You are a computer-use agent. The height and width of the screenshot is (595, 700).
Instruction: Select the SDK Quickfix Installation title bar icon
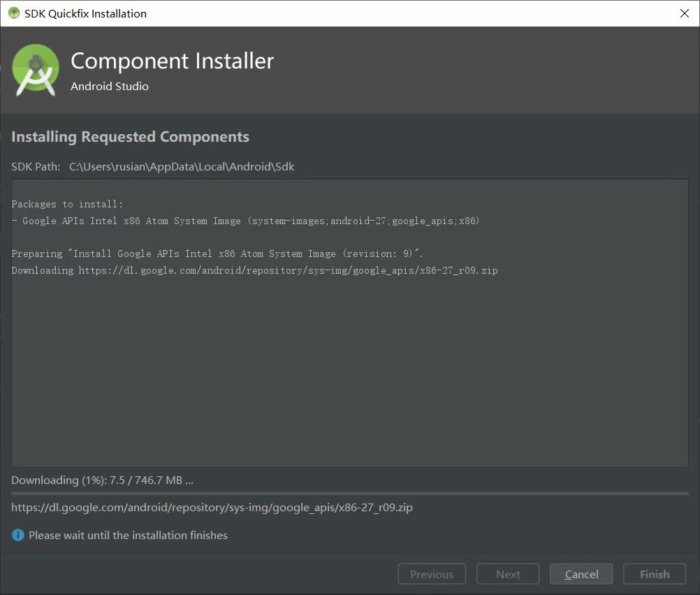click(x=13, y=13)
